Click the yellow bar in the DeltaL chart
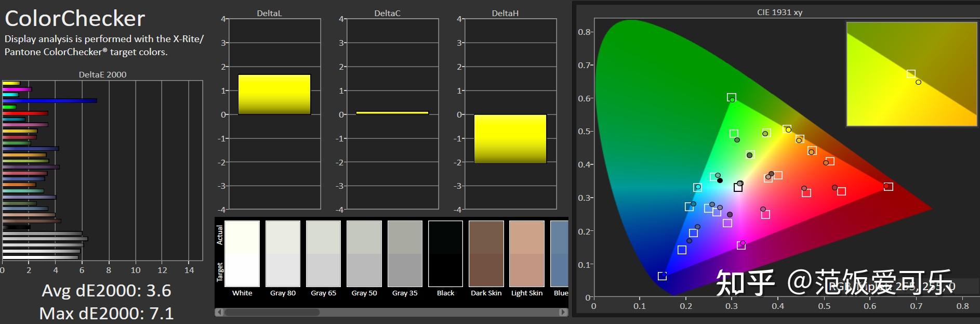This screenshot has height=324, width=980. [x=274, y=95]
